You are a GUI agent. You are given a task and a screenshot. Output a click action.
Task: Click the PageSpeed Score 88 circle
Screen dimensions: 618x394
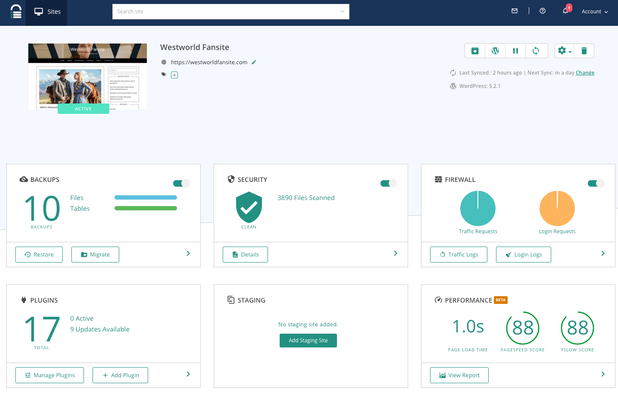pyautogui.click(x=523, y=328)
